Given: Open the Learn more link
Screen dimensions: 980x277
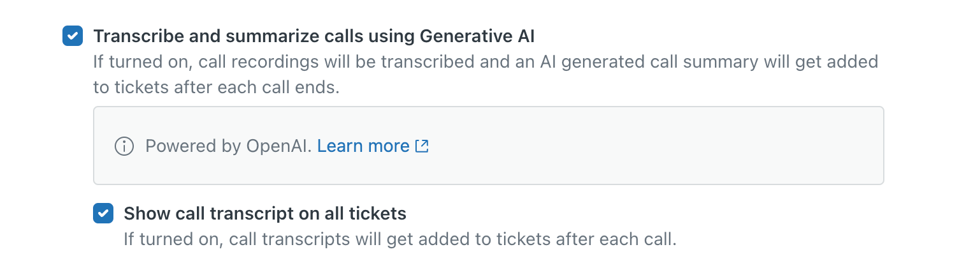Looking at the screenshot, I should pos(363,146).
